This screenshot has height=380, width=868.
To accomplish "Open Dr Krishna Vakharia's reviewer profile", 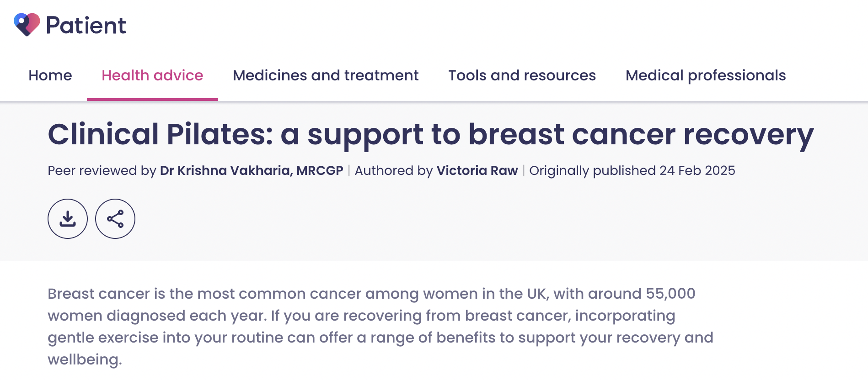I will [x=252, y=170].
